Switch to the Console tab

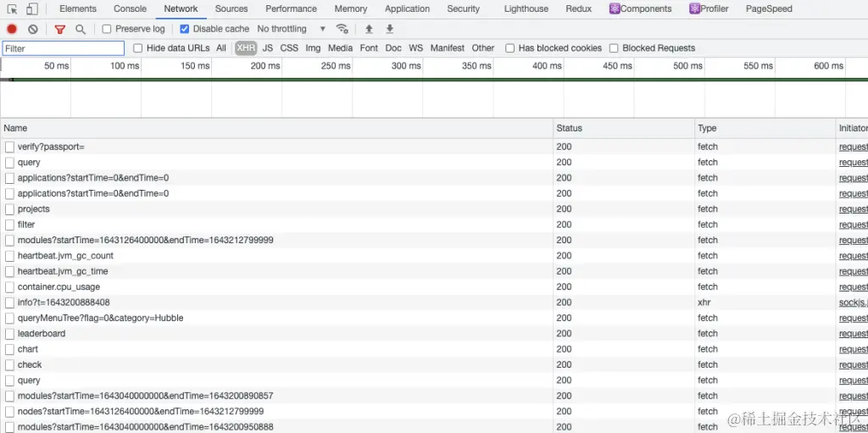click(x=130, y=8)
